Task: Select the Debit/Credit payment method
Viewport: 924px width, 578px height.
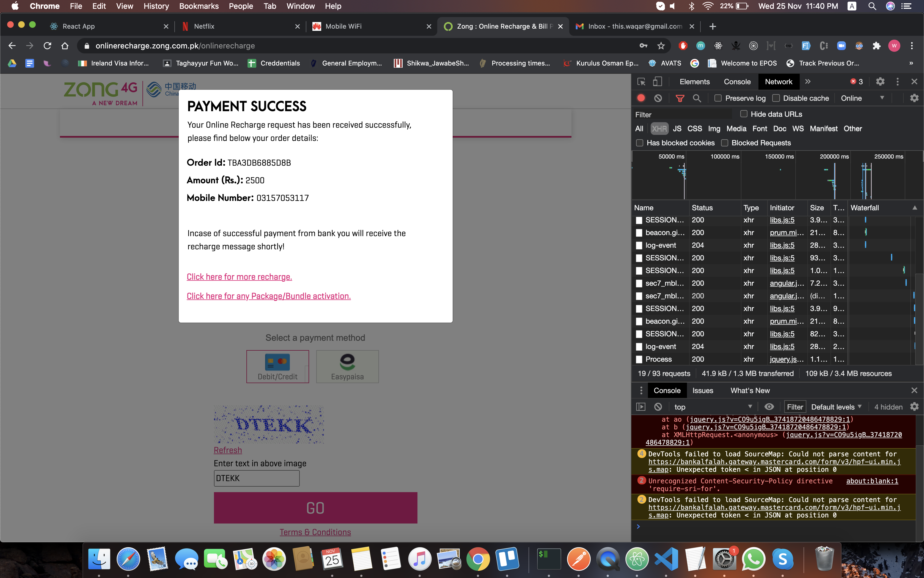Action: [277, 366]
